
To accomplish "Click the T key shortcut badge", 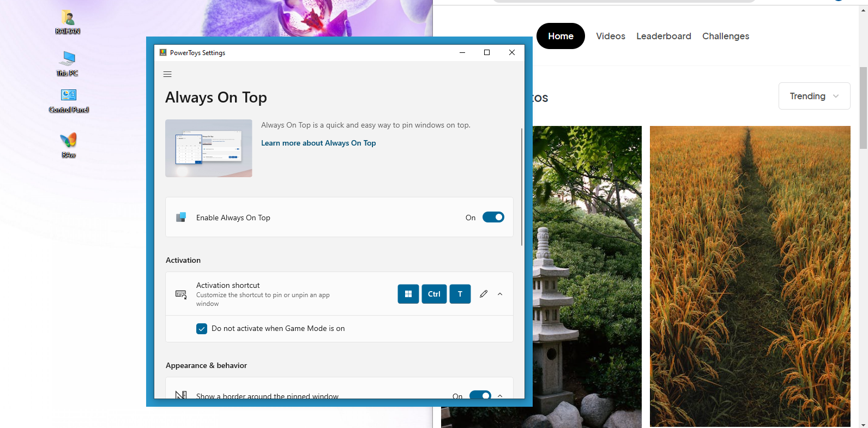I will click(460, 294).
